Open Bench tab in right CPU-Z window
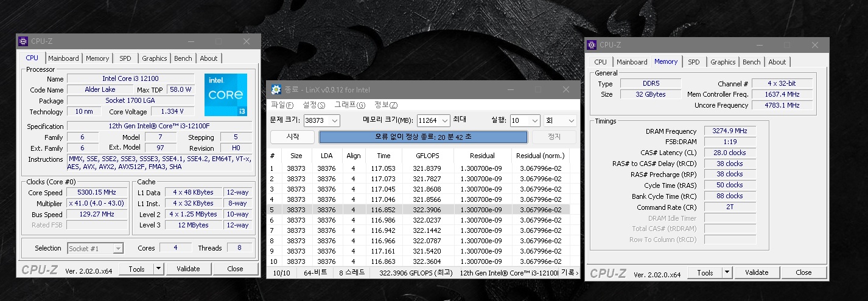This screenshot has height=301, width=868. 752,62
